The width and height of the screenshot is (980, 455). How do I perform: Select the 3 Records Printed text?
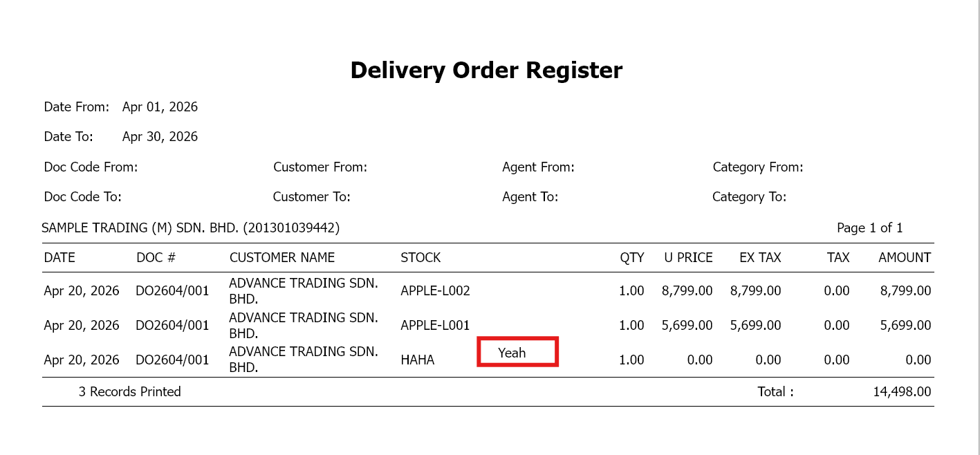(129, 392)
